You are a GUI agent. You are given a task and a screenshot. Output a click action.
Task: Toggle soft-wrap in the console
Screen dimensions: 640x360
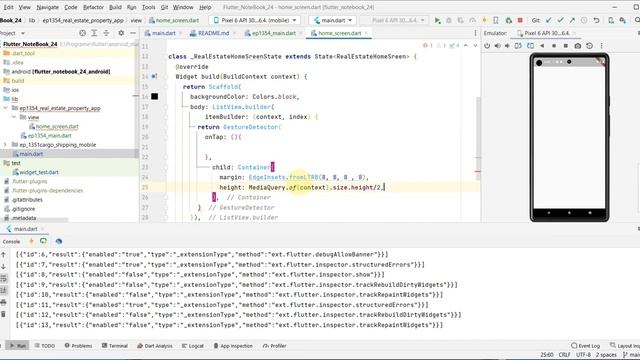(x=4, y=278)
